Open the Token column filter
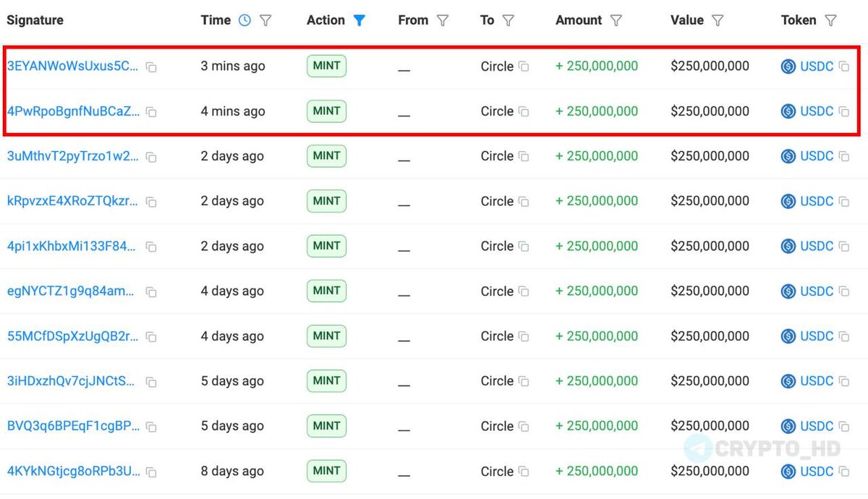This screenshot has width=868, height=499. click(830, 20)
